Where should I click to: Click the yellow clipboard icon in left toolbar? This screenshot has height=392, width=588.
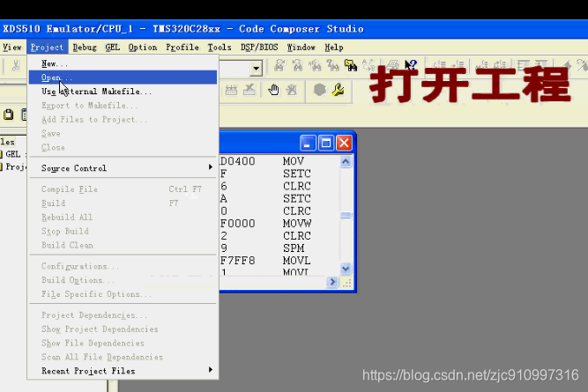[x=9, y=115]
